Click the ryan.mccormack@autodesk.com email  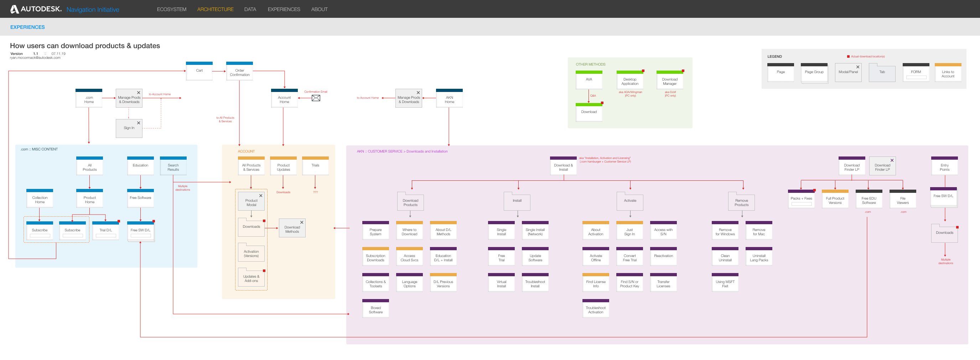[35, 58]
